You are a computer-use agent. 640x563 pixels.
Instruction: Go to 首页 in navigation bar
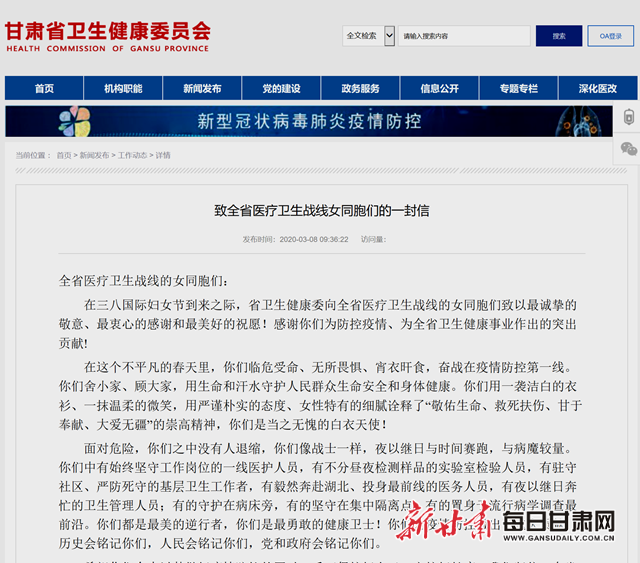(x=44, y=88)
